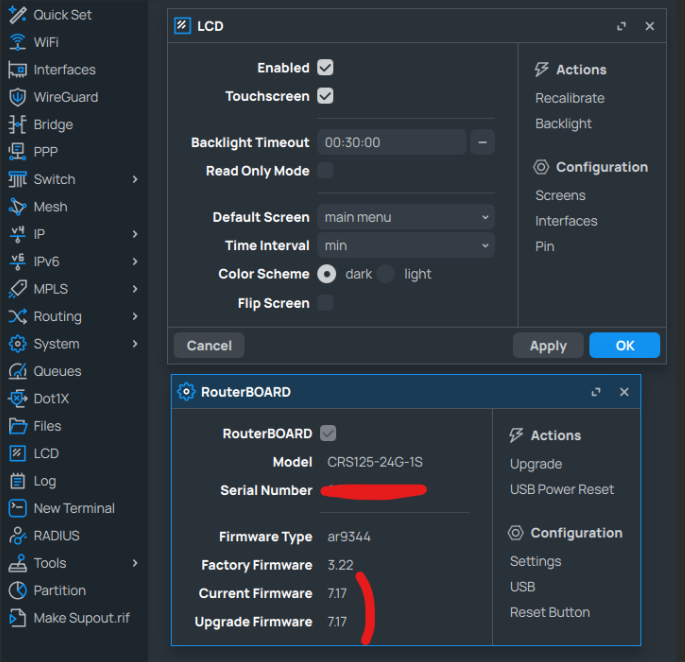Open the Partition pie icon
The width and height of the screenshot is (685, 662).
tap(17, 591)
